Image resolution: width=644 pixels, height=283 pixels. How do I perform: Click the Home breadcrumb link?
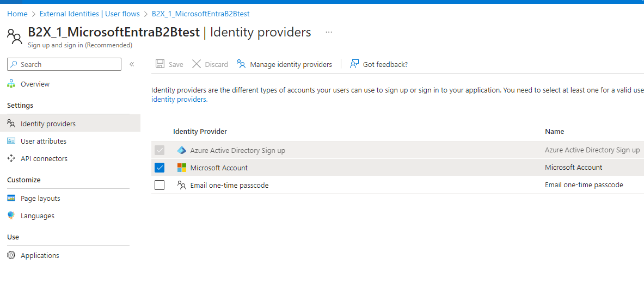(17, 14)
